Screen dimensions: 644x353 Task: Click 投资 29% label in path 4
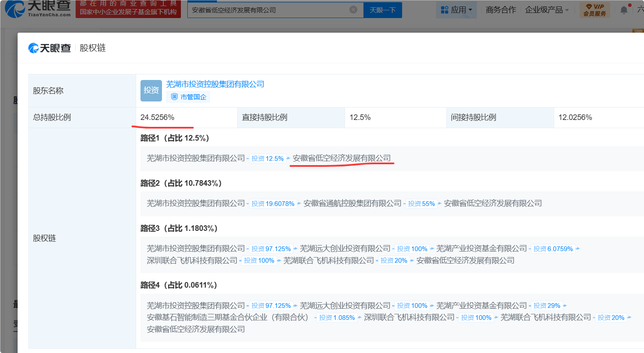tap(546, 306)
